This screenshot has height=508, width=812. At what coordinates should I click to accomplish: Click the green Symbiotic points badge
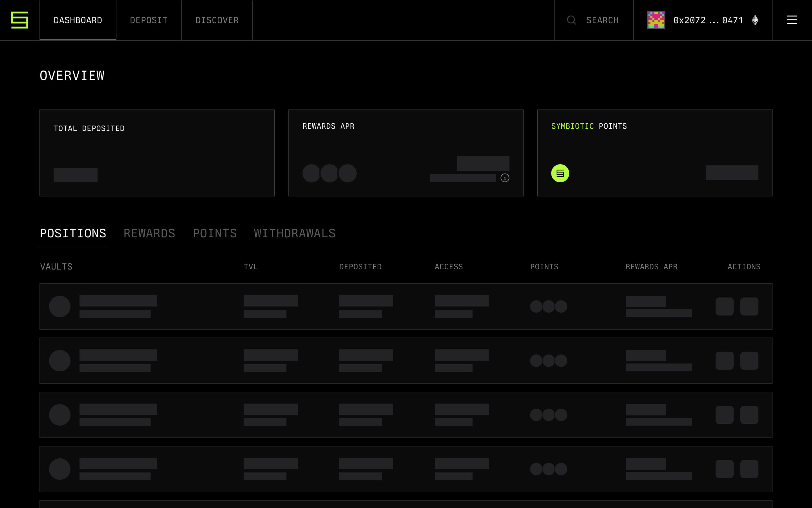click(x=560, y=173)
